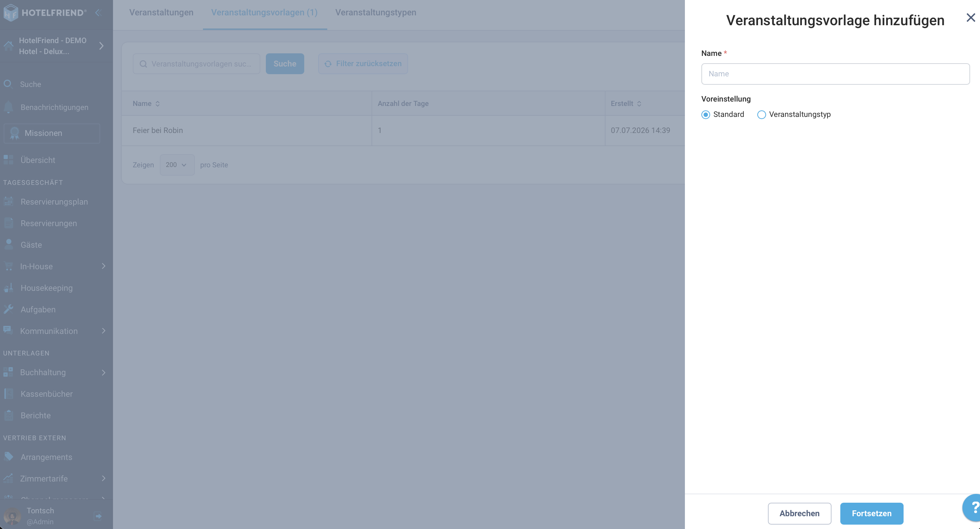
Task: Switch to Veranstaltungsvorlagen (1) tab
Action: [264, 12]
